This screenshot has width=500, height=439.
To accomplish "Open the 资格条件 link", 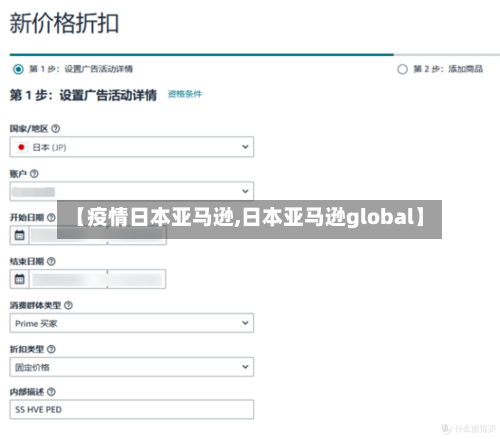I will pos(185,94).
